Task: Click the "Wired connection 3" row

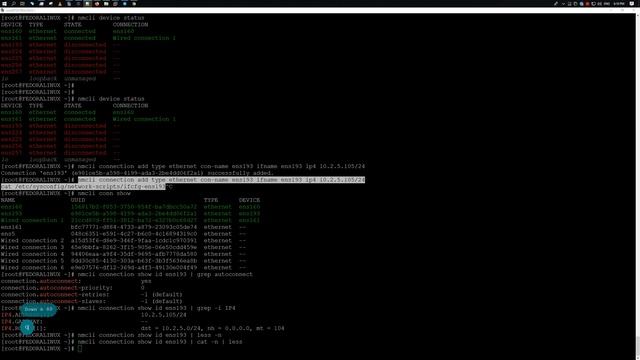Action: tap(123, 247)
